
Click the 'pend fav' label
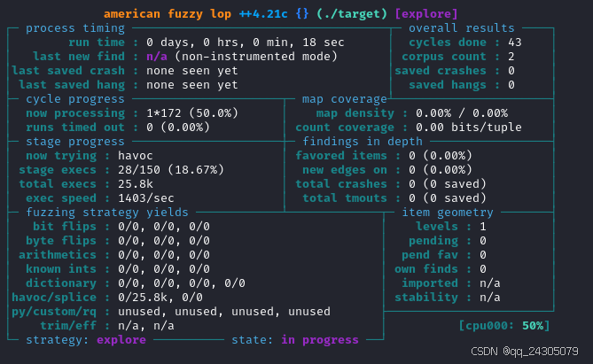point(430,255)
